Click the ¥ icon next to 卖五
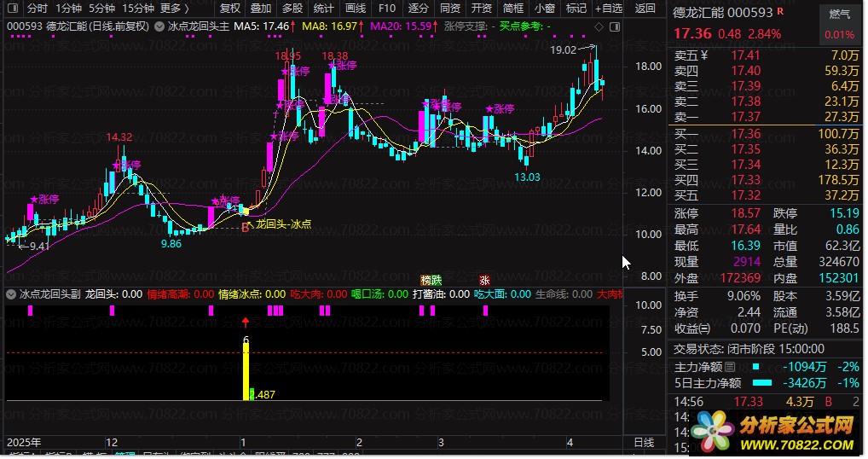The height and width of the screenshot is (459, 868). (x=704, y=55)
